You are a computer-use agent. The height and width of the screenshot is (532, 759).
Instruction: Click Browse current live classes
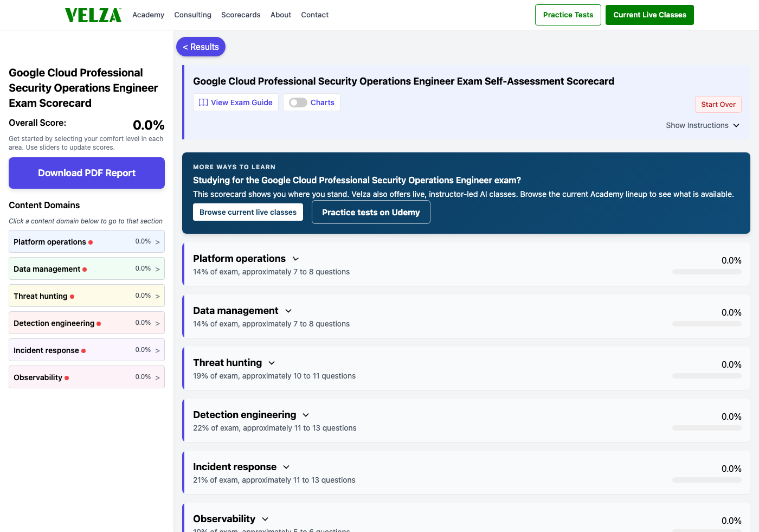[x=248, y=212]
